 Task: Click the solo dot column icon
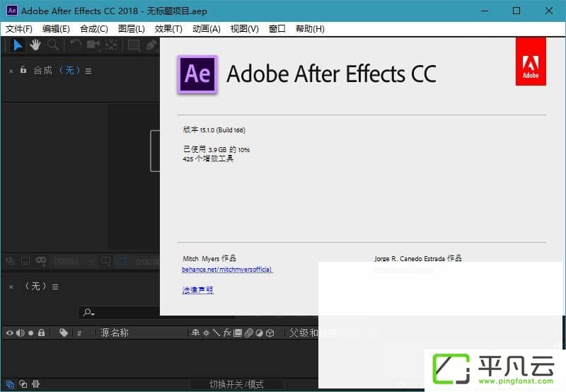click(30, 333)
